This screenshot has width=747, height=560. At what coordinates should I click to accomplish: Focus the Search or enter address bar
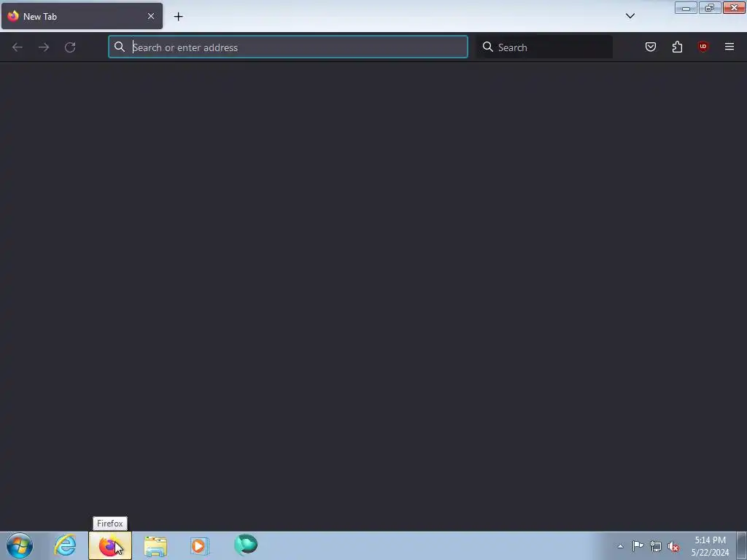tap(287, 47)
